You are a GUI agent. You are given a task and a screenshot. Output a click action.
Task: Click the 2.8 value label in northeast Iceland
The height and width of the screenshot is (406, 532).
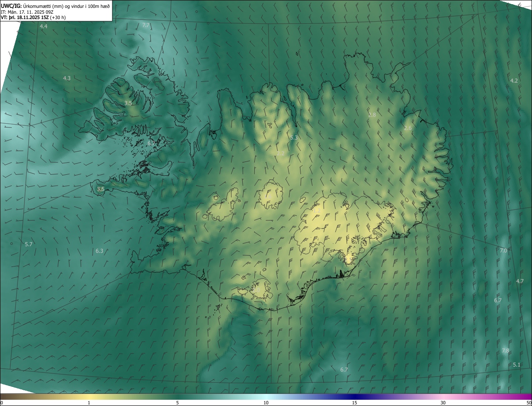(372, 115)
